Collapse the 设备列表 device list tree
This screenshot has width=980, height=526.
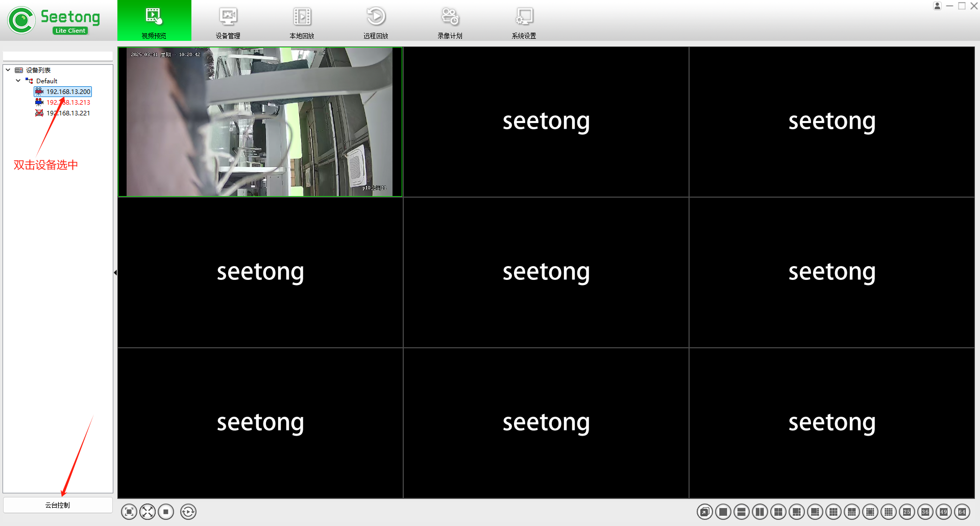[8, 70]
